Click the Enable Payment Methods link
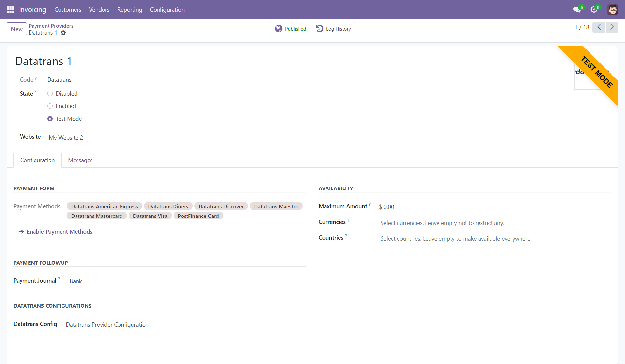This screenshot has height=364, width=625. [x=59, y=231]
